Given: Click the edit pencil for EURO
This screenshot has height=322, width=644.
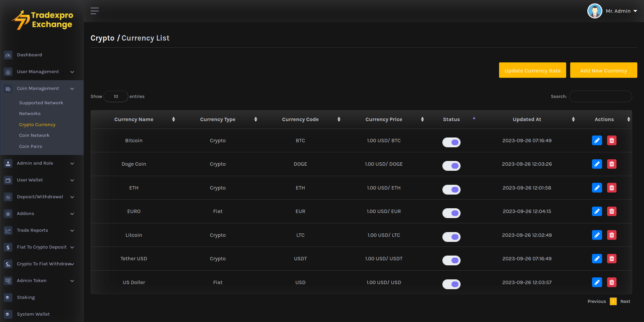Looking at the screenshot, I should click(x=597, y=211).
